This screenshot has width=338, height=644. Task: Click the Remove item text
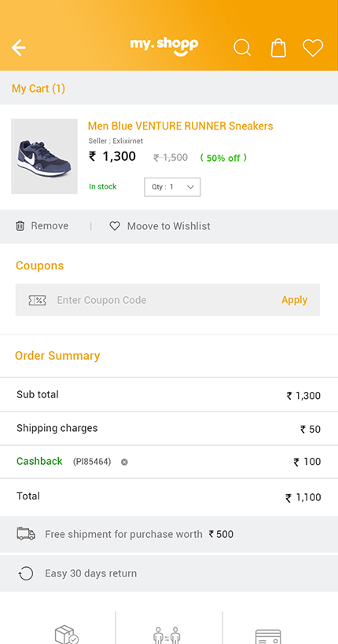[50, 226]
